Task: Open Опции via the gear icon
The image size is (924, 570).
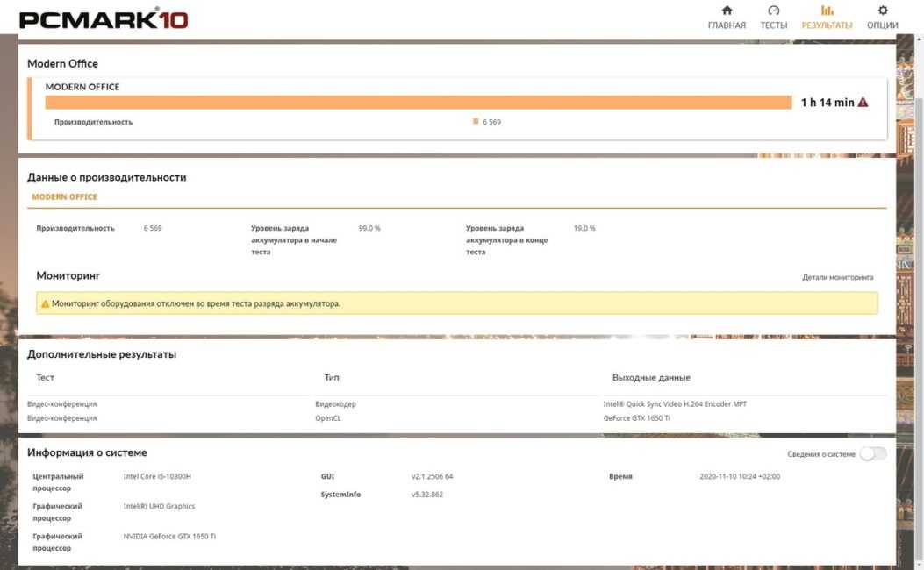Action: (883, 11)
